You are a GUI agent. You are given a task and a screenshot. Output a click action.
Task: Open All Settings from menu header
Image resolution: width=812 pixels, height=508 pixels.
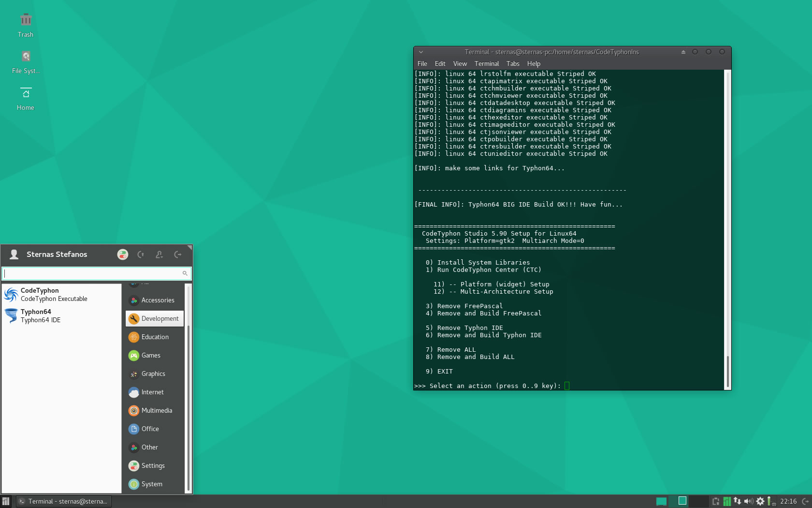123,254
